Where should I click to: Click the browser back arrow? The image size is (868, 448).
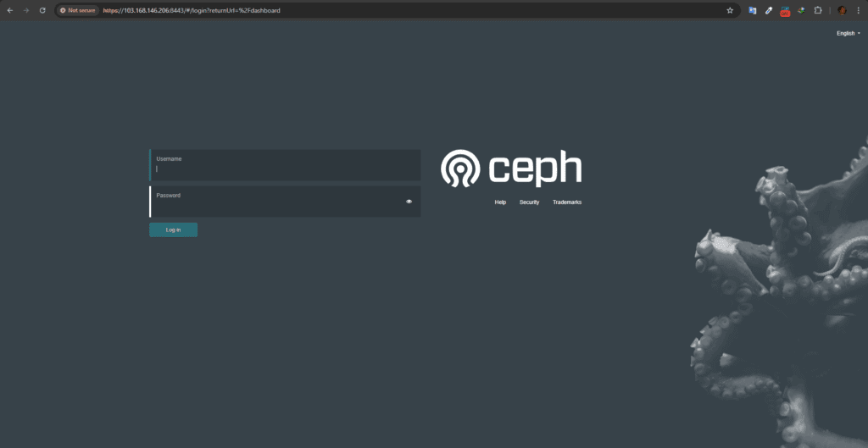pos(10,10)
